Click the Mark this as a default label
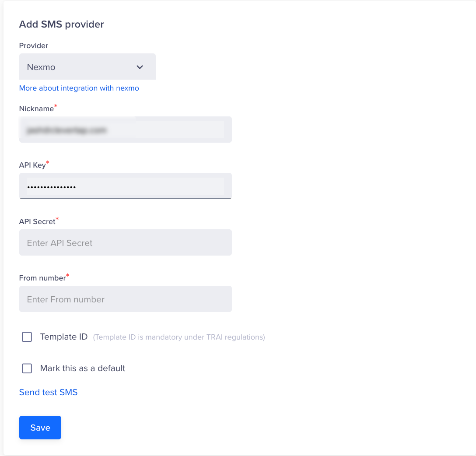This screenshot has width=476, height=456. pyautogui.click(x=83, y=368)
